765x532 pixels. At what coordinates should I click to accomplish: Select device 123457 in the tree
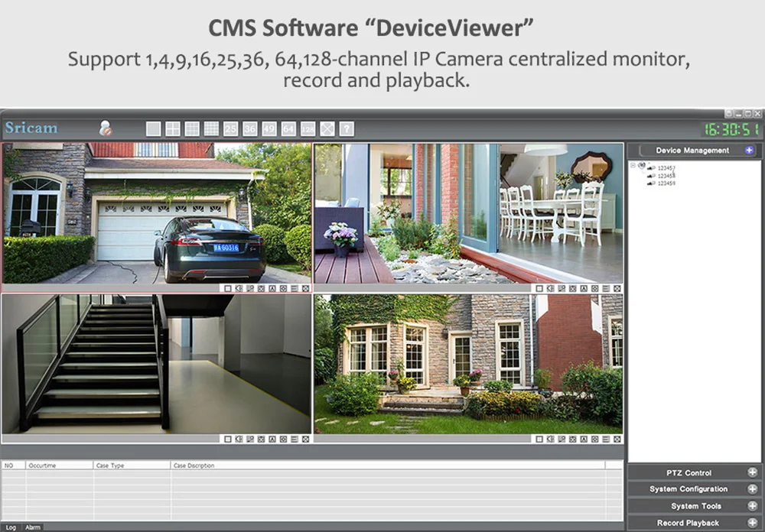[666, 168]
